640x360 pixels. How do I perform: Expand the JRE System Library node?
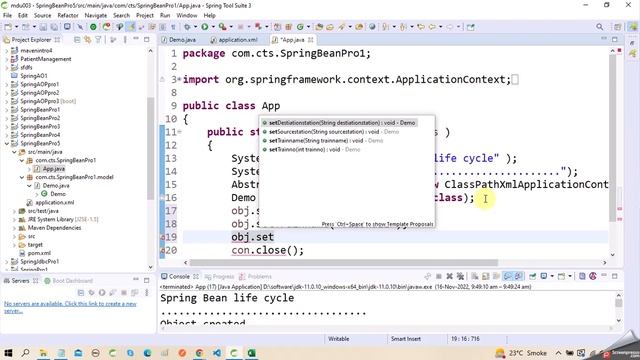[x=14, y=219]
